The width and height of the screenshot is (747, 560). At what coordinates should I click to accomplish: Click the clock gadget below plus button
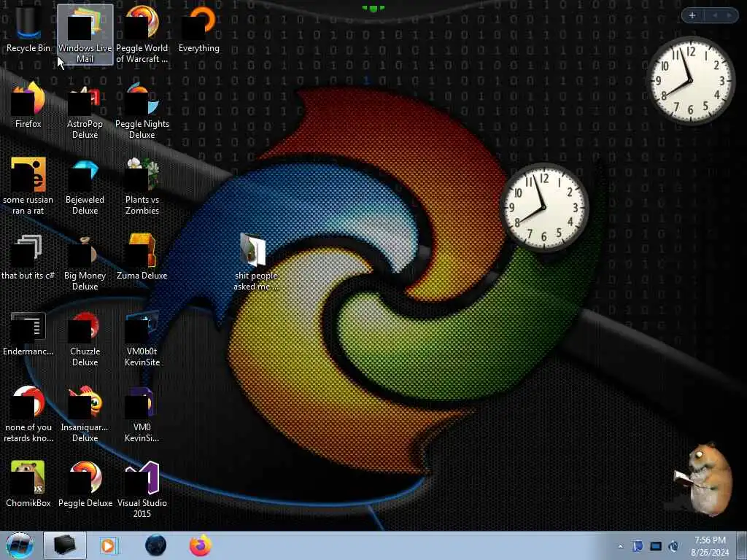tap(691, 80)
